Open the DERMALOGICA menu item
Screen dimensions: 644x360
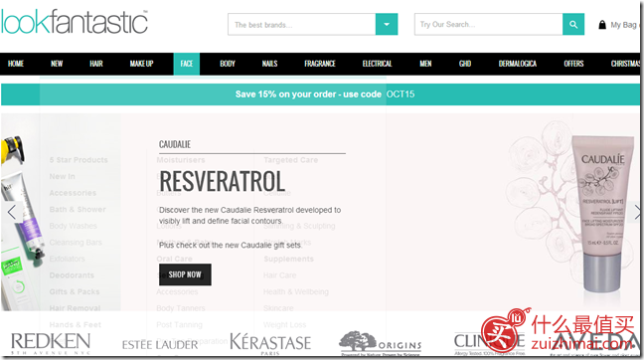pos(518,64)
